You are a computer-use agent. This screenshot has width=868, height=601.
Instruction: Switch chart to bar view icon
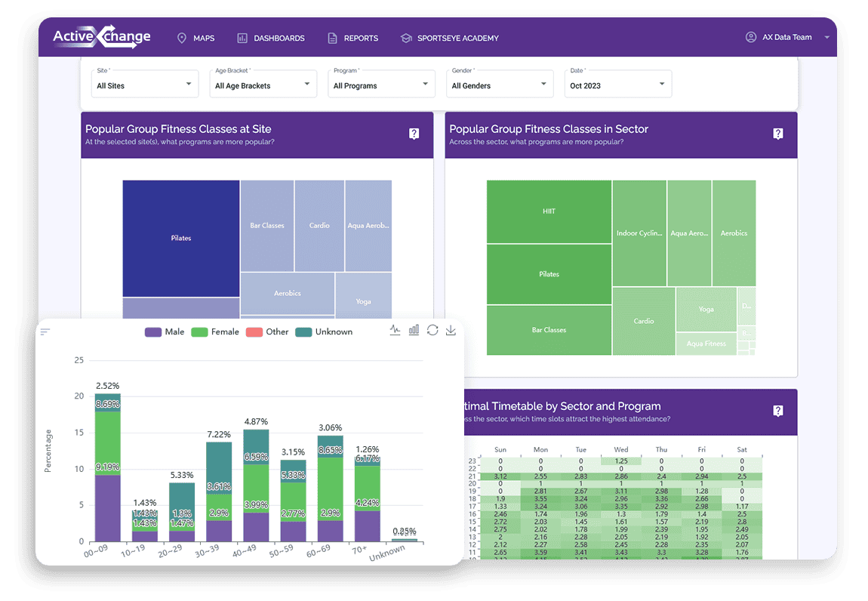[x=414, y=330]
